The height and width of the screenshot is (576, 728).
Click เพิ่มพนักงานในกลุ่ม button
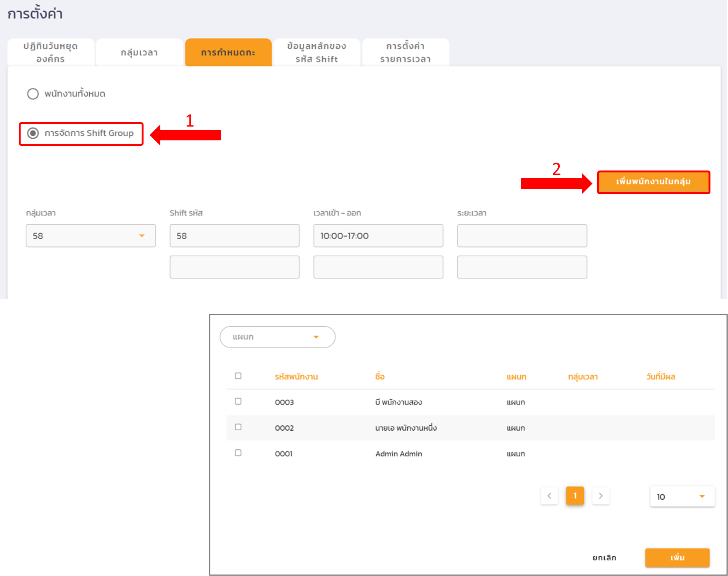click(x=653, y=182)
